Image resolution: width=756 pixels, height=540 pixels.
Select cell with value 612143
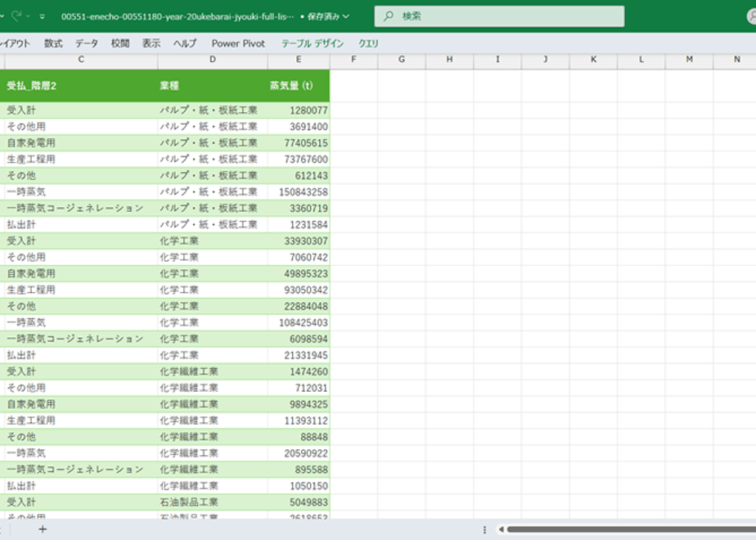pyautogui.click(x=299, y=175)
